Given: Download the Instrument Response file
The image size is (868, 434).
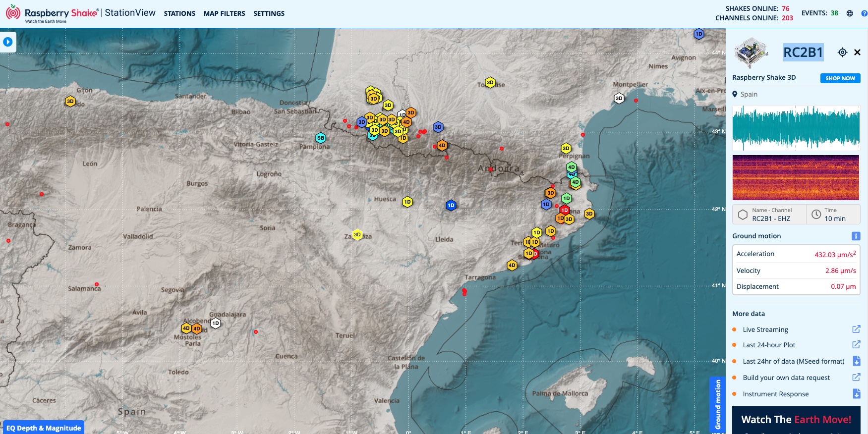Looking at the screenshot, I should (856, 394).
